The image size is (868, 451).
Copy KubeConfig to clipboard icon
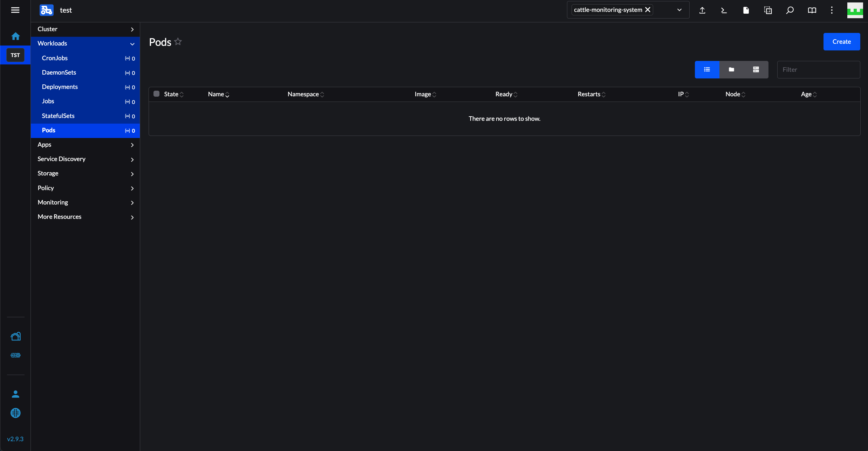coord(768,10)
